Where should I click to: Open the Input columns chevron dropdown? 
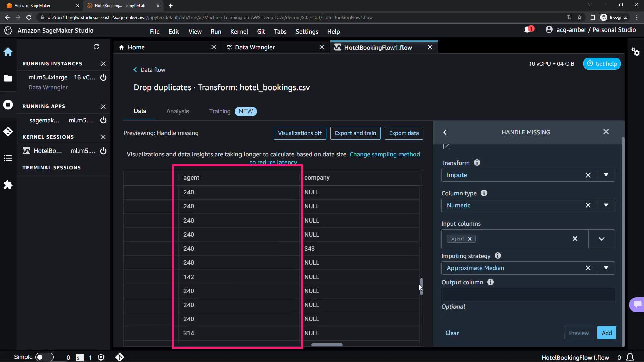click(x=601, y=239)
